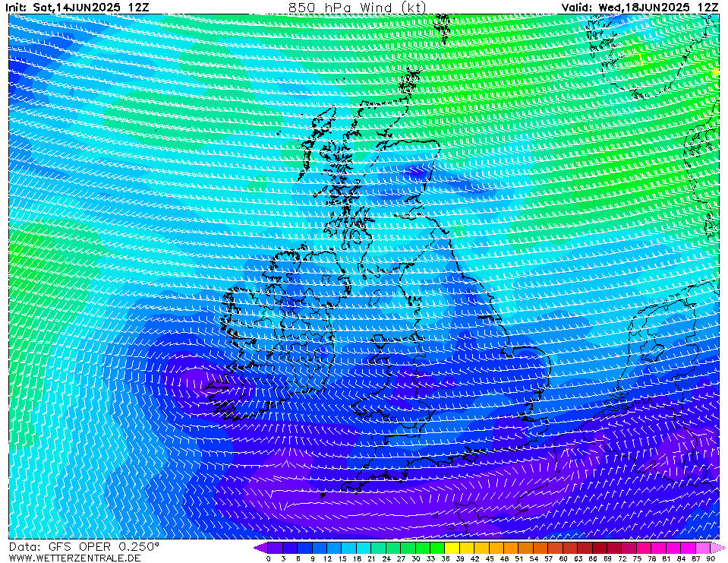Select the bright green swatch between 33 and 36
Screen dimensions: 728x563
(437, 548)
